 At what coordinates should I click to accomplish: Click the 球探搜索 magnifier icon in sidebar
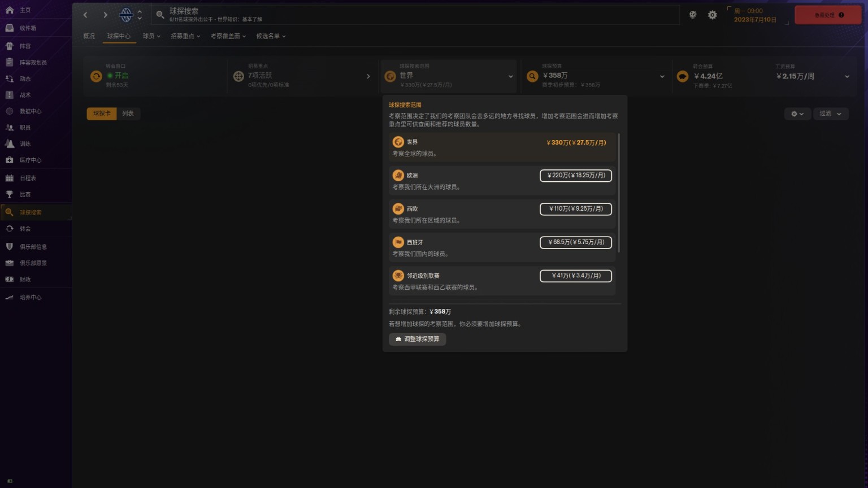point(9,212)
